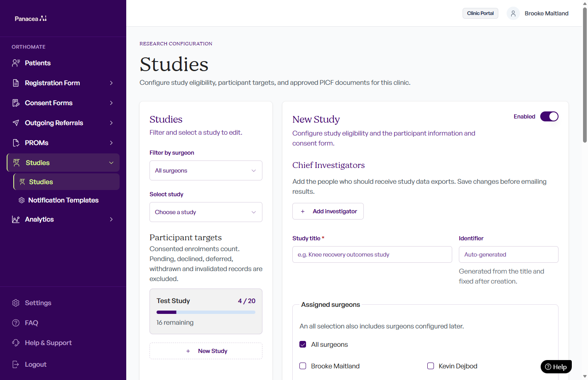Image resolution: width=588 pixels, height=380 pixels.
Task: Open the Choose a study dropdown
Action: coord(206,212)
